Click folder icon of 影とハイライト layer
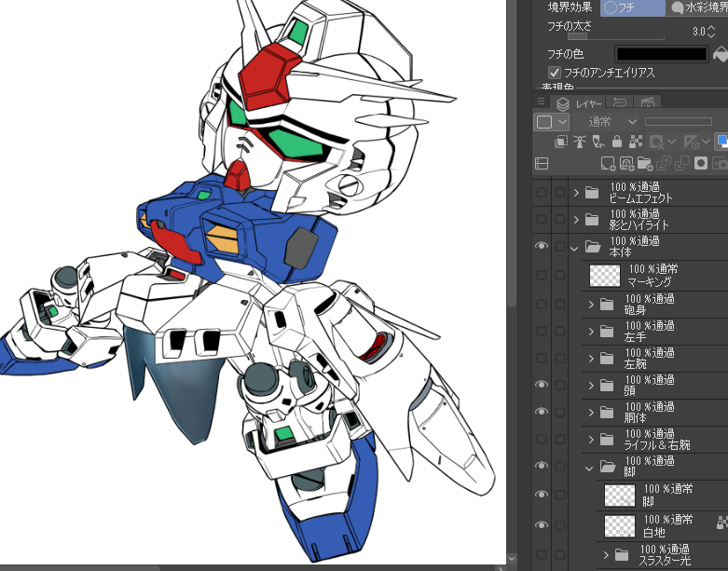This screenshot has width=728, height=571. tap(592, 220)
